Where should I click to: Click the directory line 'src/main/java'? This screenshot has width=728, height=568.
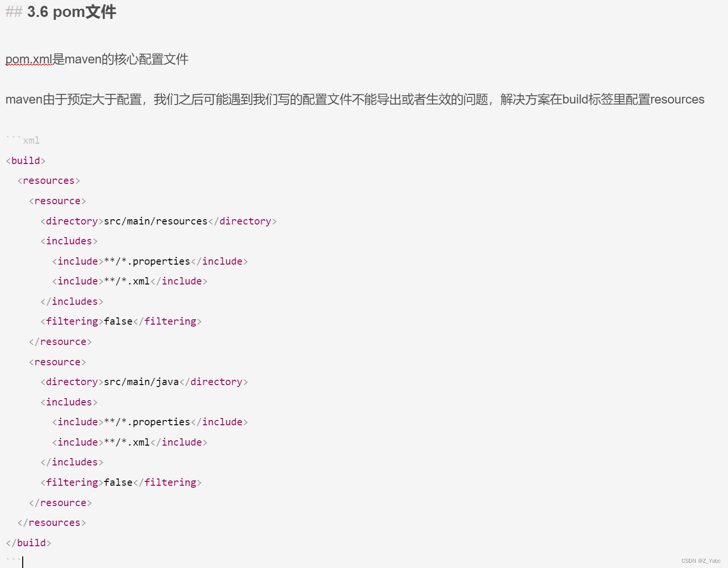(x=144, y=382)
